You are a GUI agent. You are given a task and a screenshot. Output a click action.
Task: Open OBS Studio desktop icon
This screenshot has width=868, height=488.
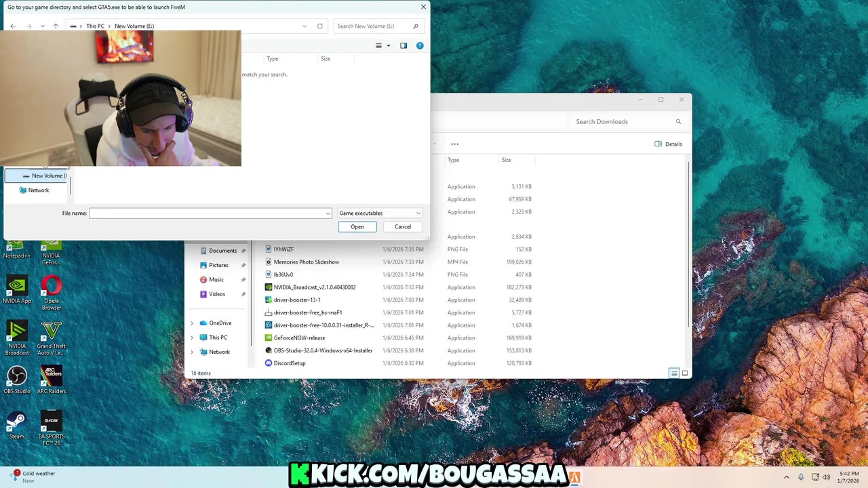(17, 380)
